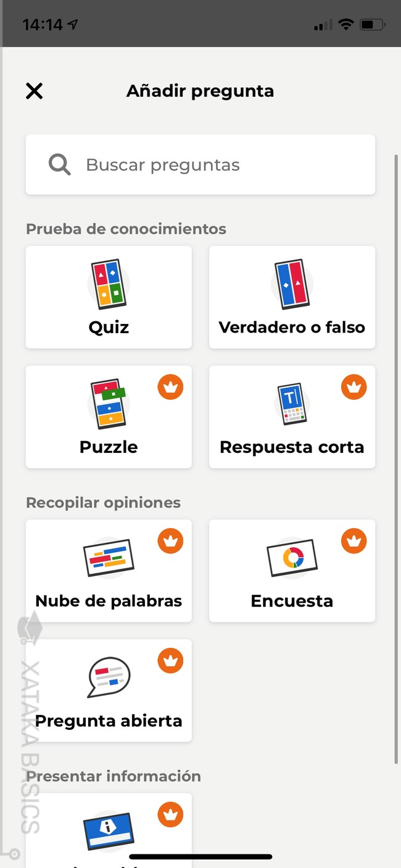Open Nube de palabras via its screen icon

(109, 558)
